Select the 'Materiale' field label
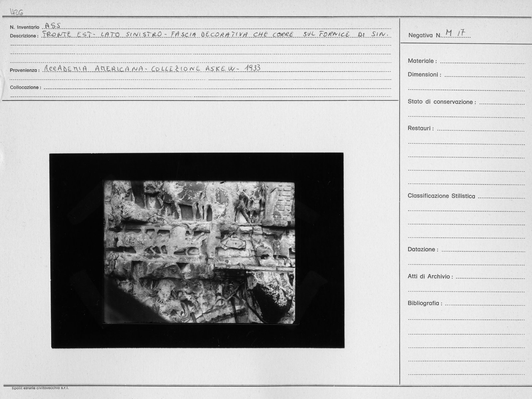Screen dimensions: 532x399 (422, 61)
